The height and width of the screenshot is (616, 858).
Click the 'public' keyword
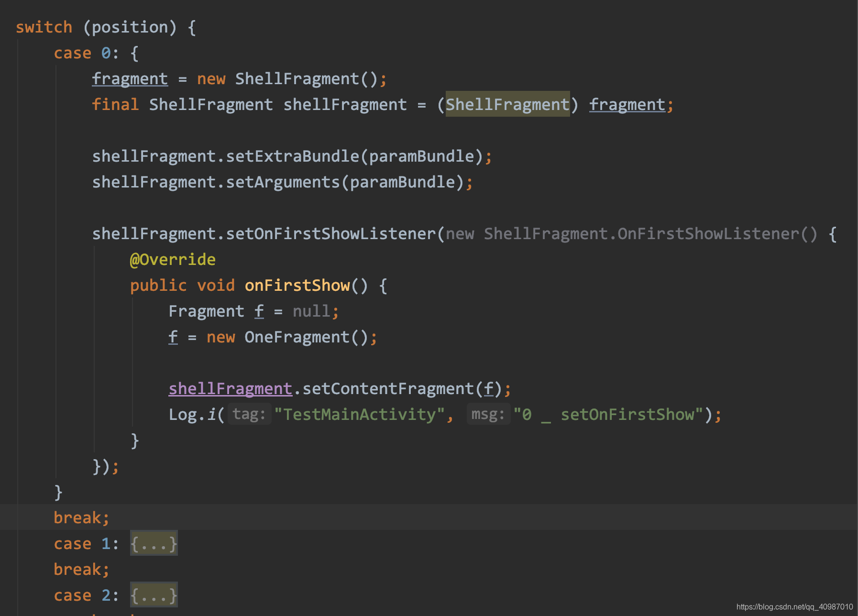158,285
